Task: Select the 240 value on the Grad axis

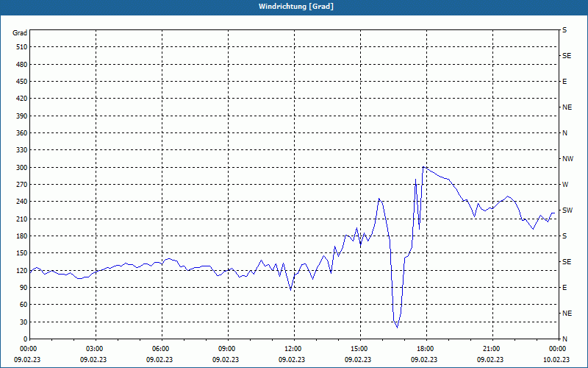Action: pyautogui.click(x=21, y=202)
